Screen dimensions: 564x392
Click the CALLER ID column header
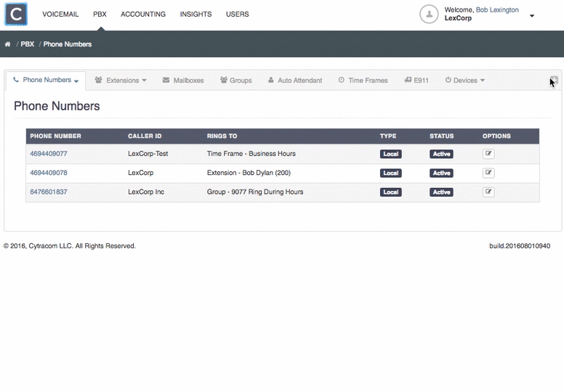pyautogui.click(x=145, y=136)
